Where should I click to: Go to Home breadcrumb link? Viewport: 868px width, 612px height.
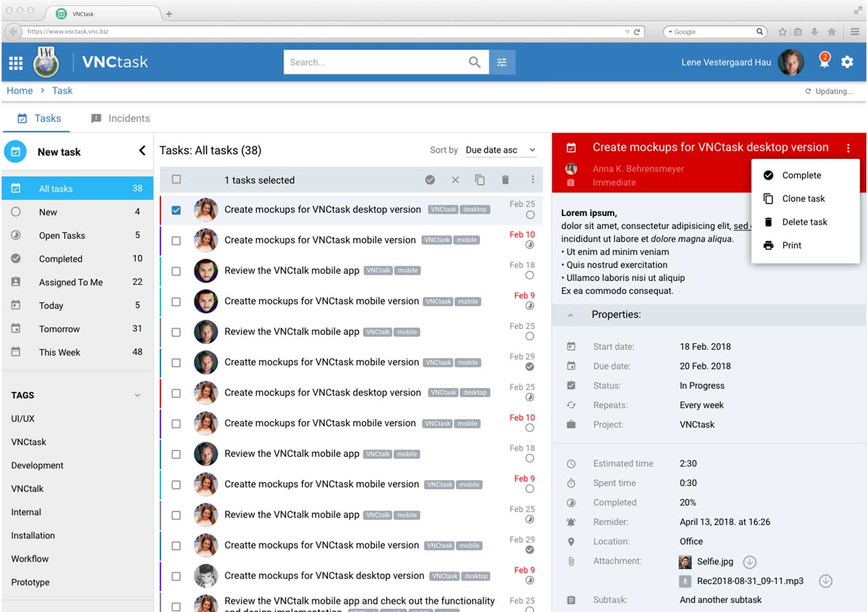pyautogui.click(x=19, y=91)
